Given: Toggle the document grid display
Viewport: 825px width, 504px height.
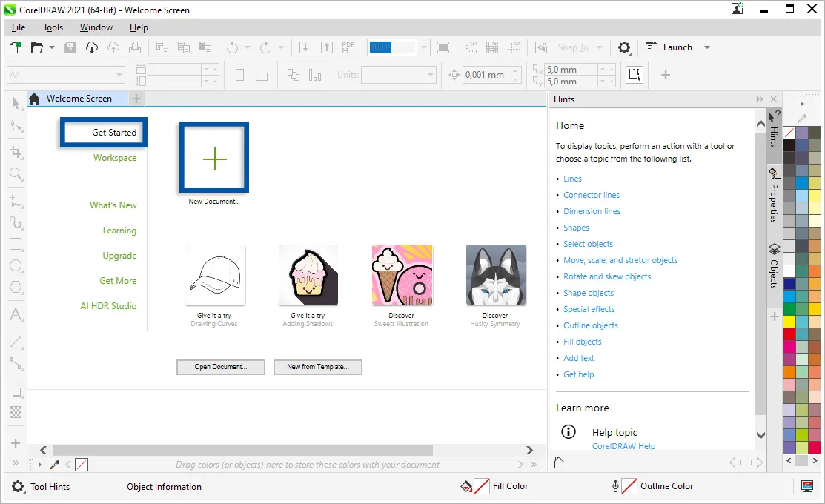Looking at the screenshot, I should [491, 47].
